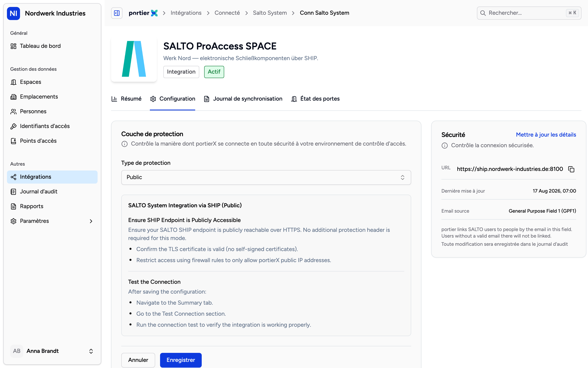588x368 pixels.
Task: Switch to the Résumé tab
Action: pyautogui.click(x=126, y=99)
